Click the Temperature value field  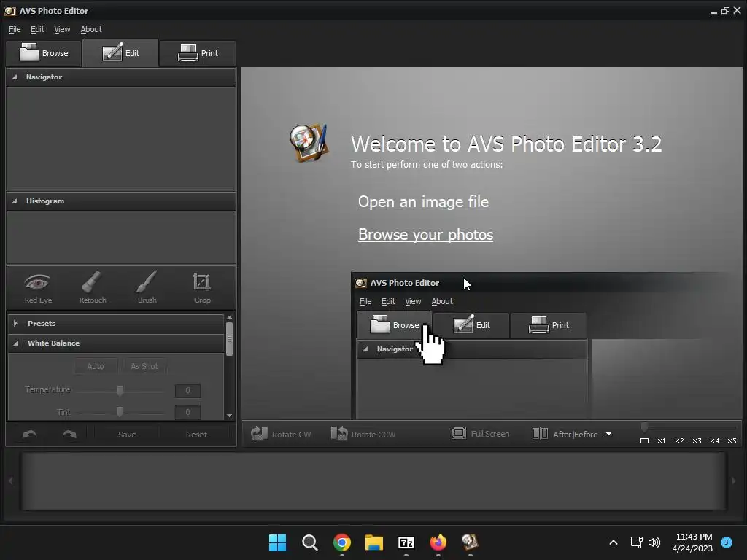tap(187, 391)
